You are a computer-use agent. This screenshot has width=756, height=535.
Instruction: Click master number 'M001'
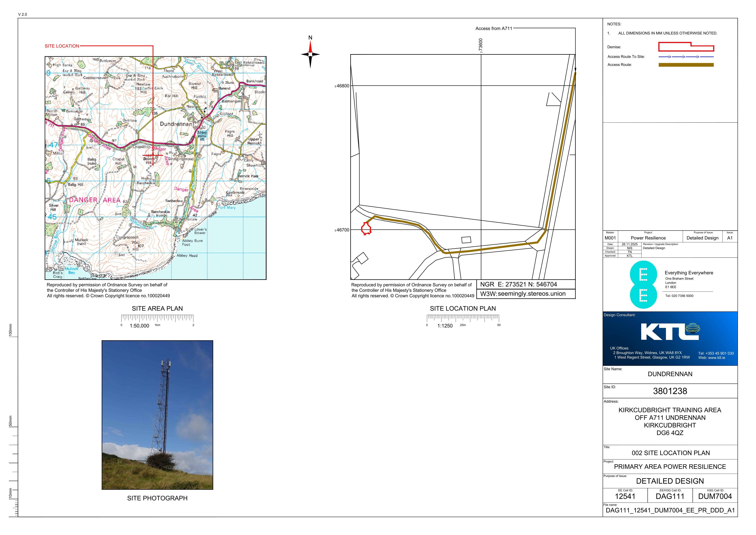tap(610, 238)
